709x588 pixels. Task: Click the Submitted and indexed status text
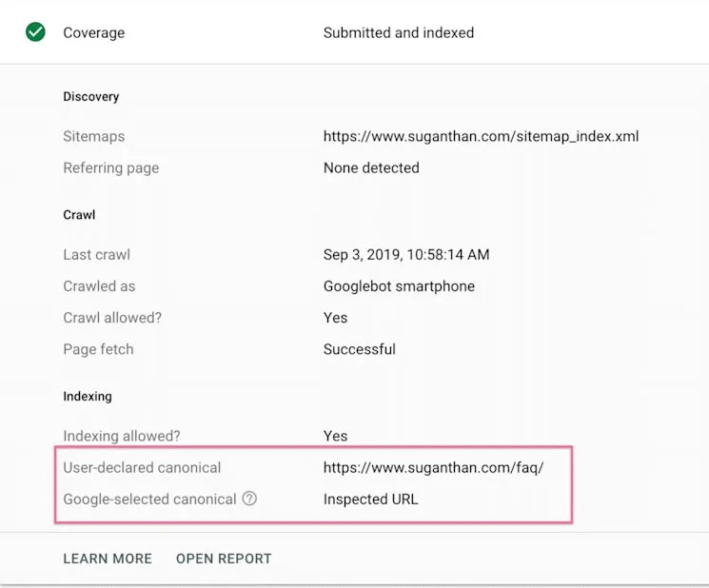(x=399, y=33)
